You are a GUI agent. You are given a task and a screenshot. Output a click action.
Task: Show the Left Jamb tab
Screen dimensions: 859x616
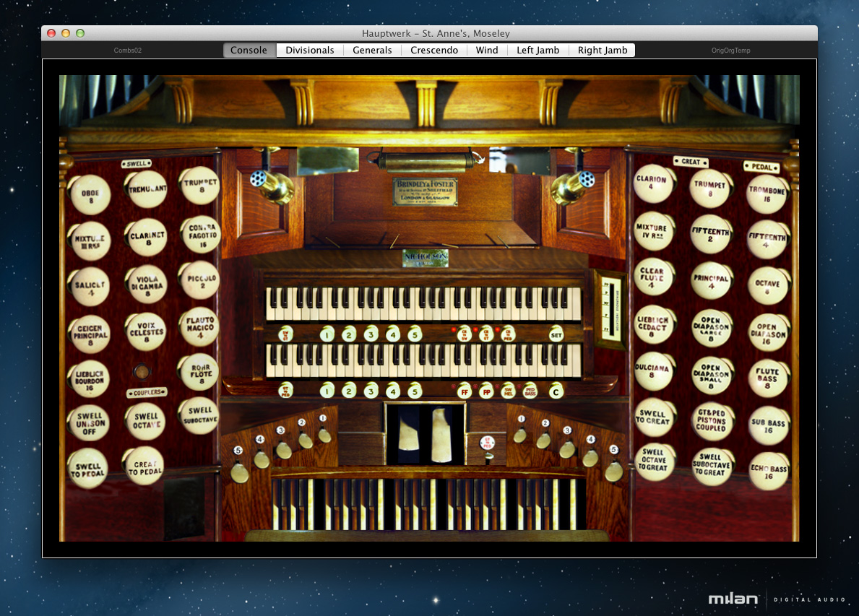(538, 50)
